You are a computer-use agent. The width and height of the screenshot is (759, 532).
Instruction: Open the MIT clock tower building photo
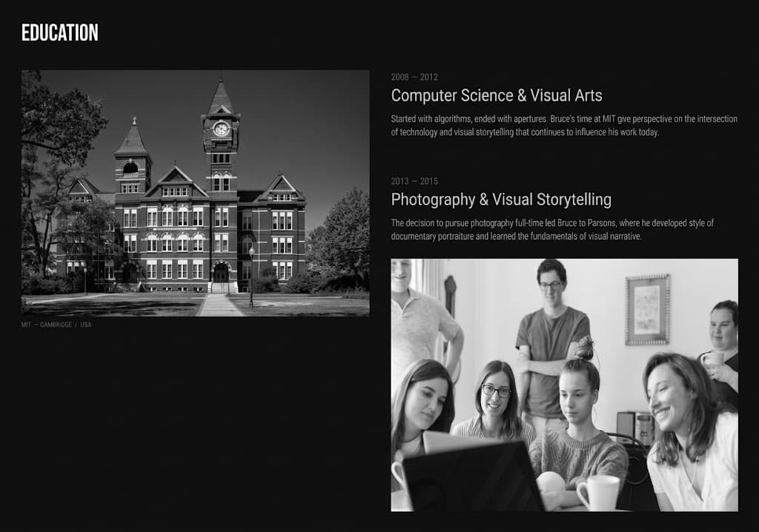196,193
